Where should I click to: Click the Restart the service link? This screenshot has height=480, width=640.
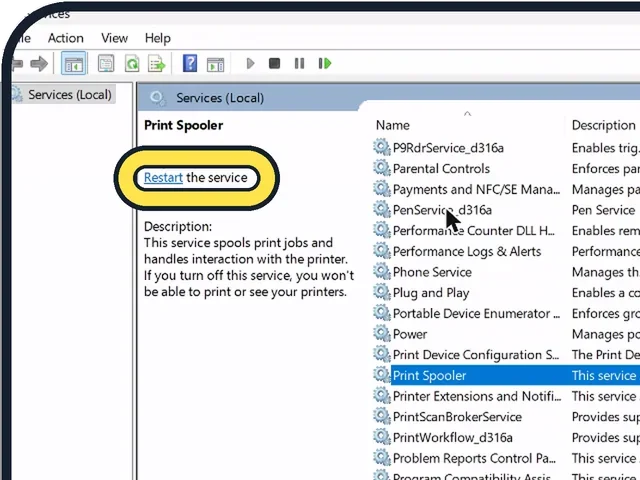click(x=163, y=178)
